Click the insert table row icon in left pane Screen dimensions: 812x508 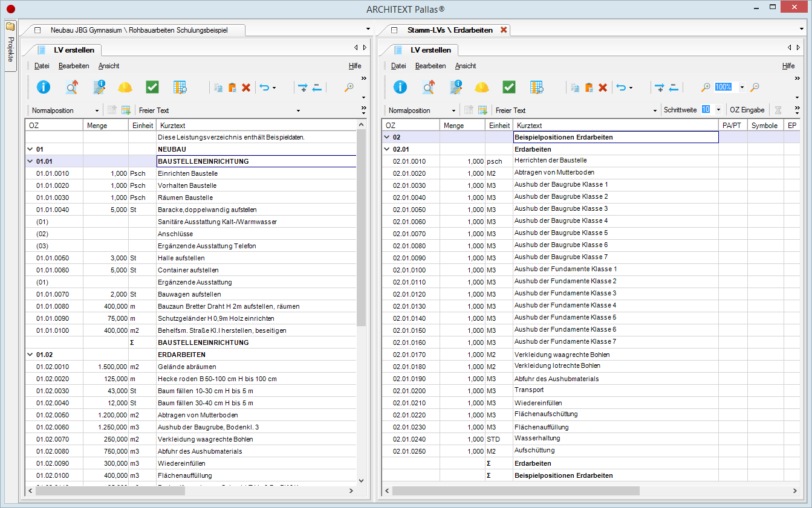pyautogui.click(x=126, y=111)
